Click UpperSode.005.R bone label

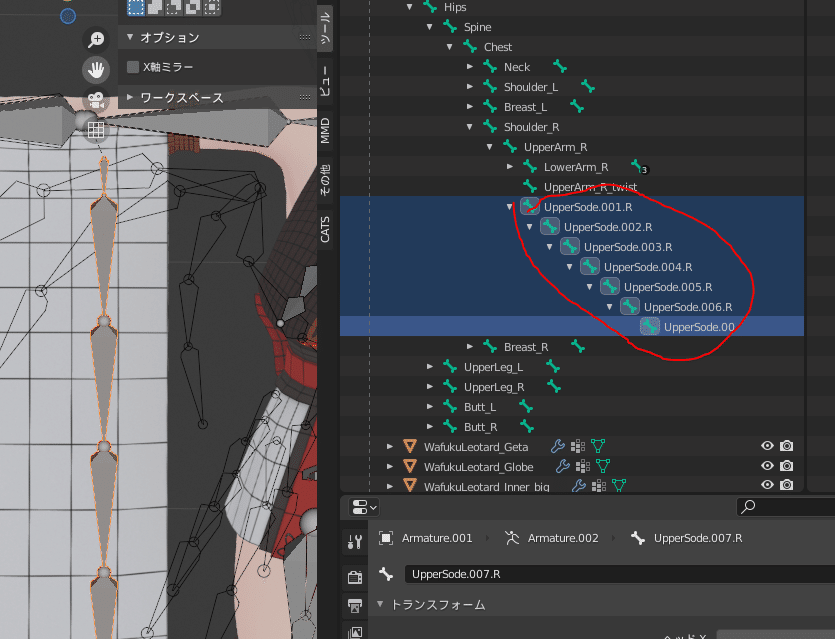click(x=668, y=287)
